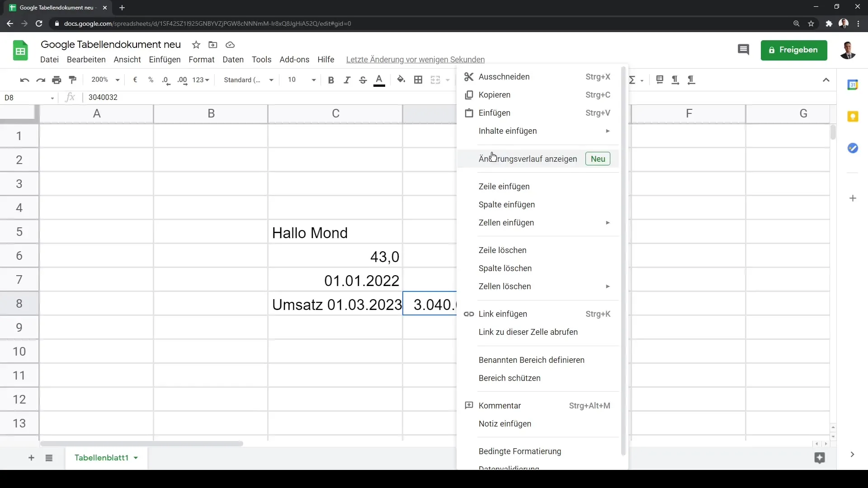
Task: Open the text color picker
Action: tap(379, 80)
